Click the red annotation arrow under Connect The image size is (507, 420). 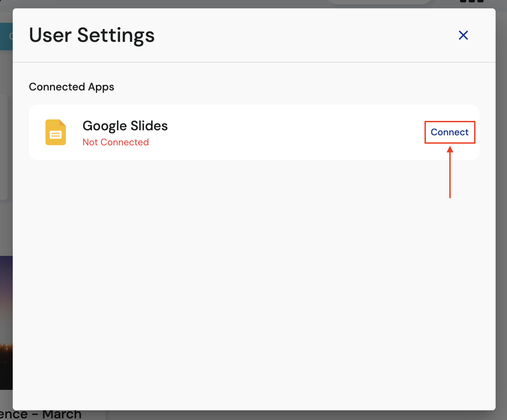[x=450, y=172]
